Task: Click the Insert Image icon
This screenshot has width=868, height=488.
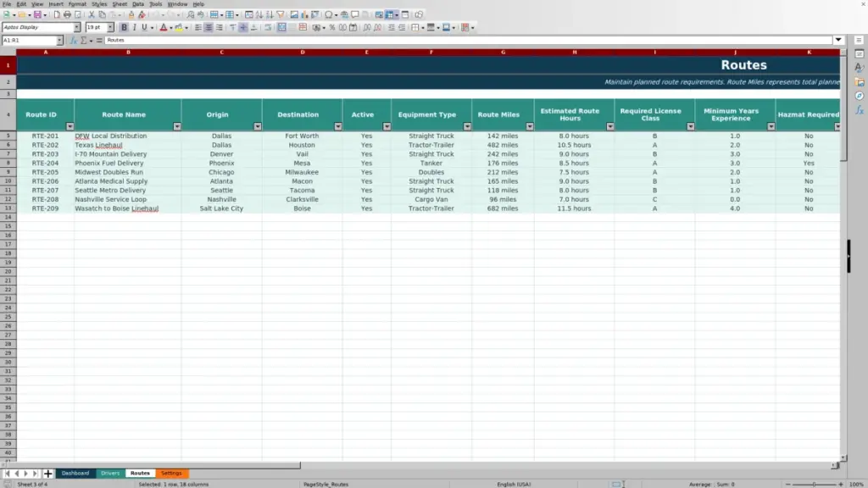Action: (294, 15)
